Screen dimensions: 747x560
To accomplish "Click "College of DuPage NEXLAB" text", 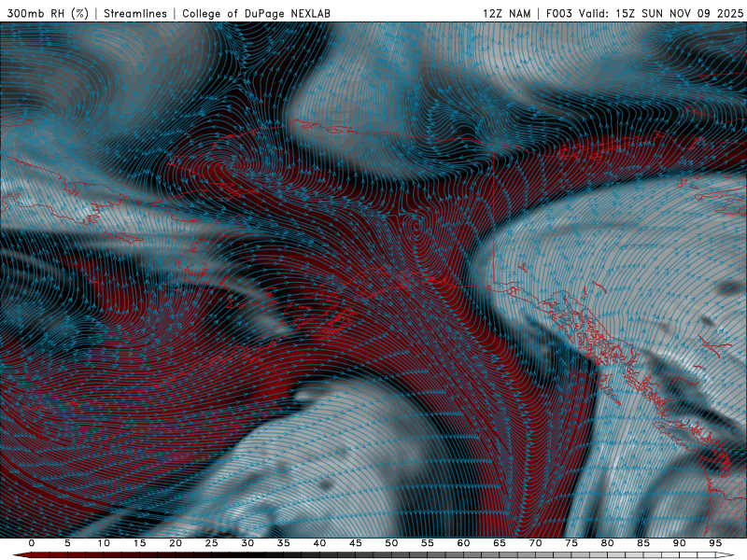I will coord(256,13).
